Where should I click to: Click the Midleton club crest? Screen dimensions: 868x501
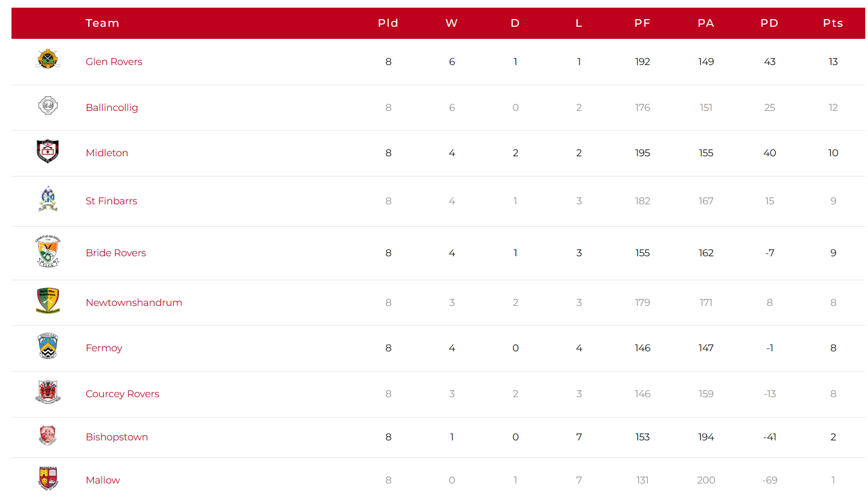[x=48, y=151]
